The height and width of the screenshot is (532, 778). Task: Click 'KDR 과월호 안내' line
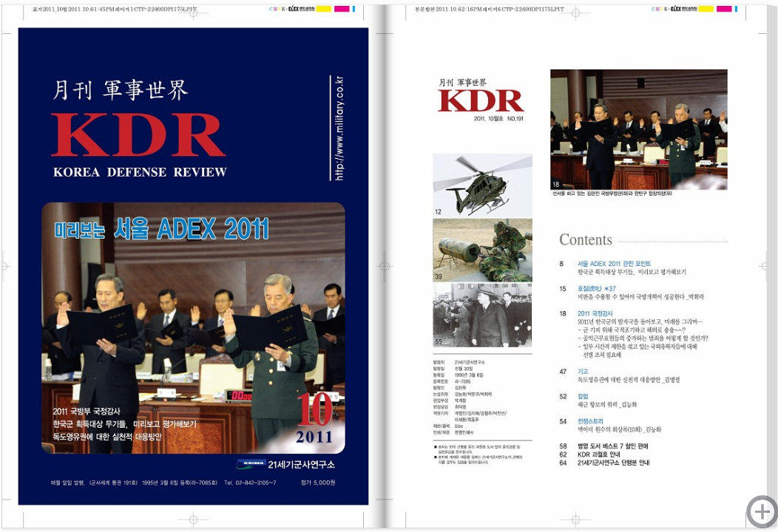[x=598, y=454]
